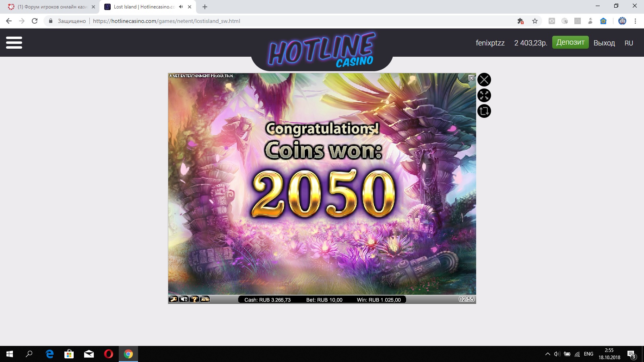Bookmark this page with the star icon
Screen dimensions: 644x362
(535, 21)
